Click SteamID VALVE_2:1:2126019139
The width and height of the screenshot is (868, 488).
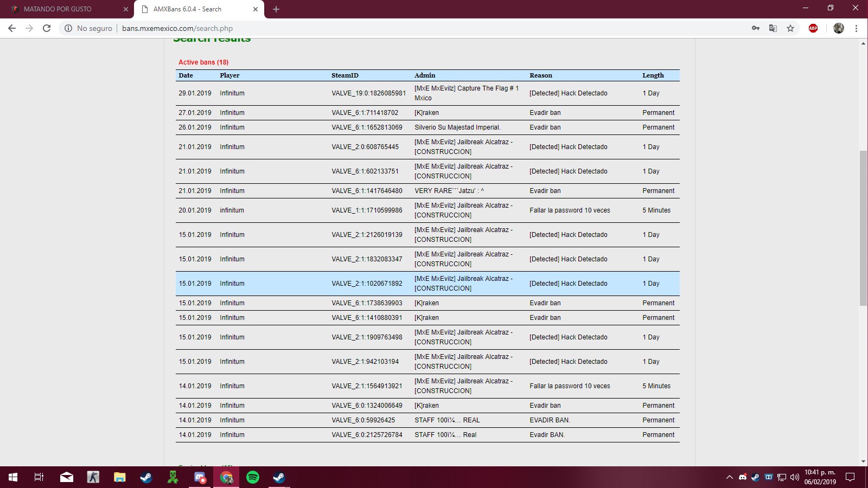[x=367, y=235]
